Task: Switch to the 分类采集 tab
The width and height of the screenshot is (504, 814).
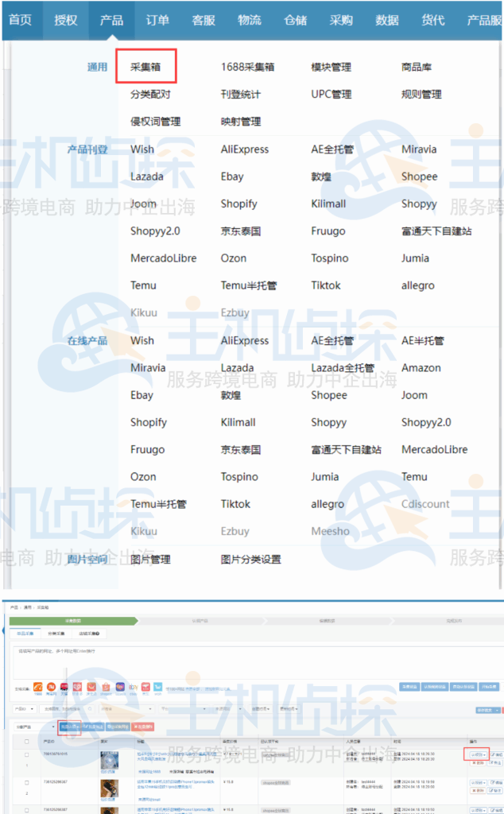Action: point(56,634)
